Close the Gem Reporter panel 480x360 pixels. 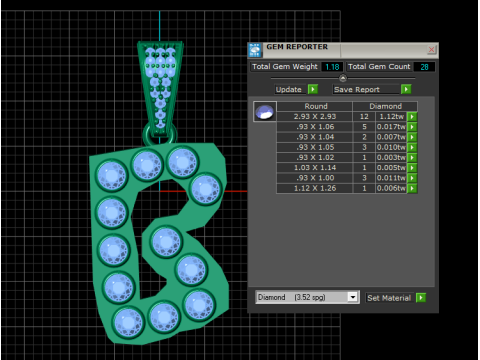tap(431, 50)
